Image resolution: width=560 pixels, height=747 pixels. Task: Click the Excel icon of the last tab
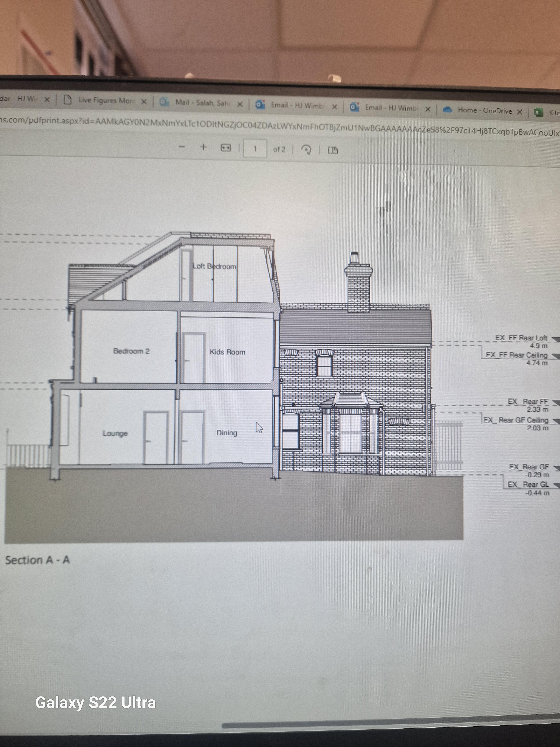(x=538, y=112)
